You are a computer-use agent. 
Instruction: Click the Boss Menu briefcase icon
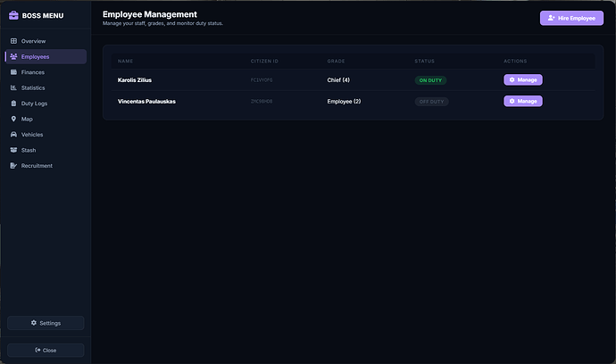(x=13, y=15)
